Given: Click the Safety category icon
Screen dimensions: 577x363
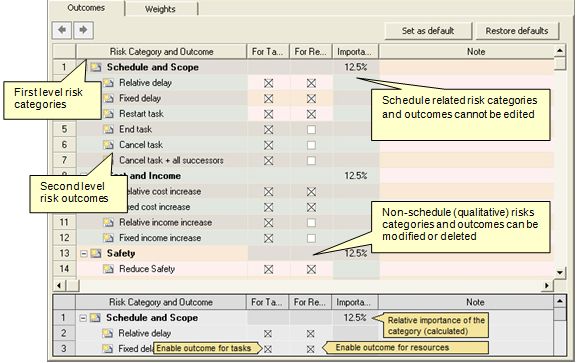Looking at the screenshot, I should (96, 253).
